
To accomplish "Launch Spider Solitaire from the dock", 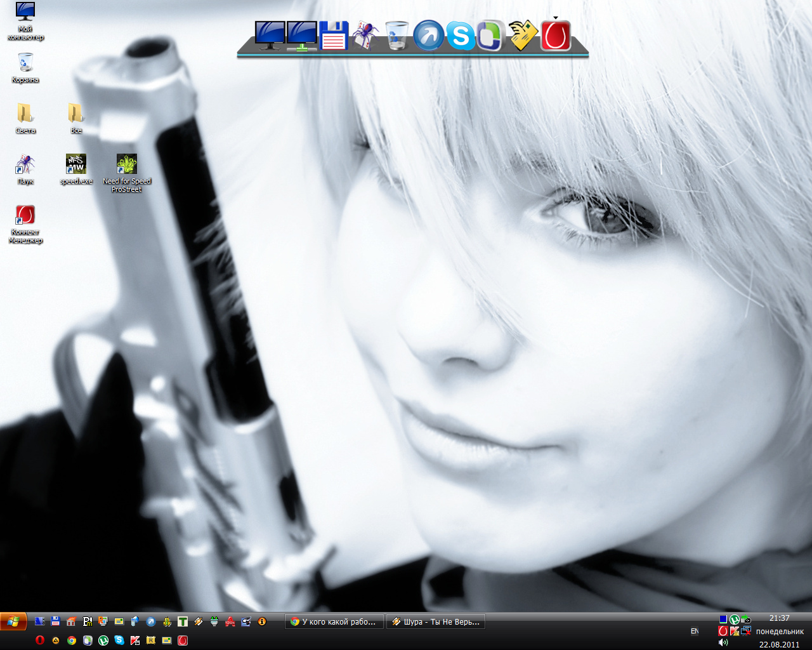I will tap(365, 36).
